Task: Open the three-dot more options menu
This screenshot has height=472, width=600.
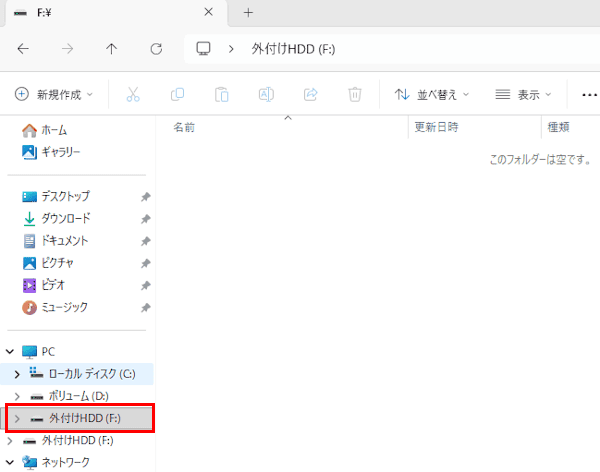Action: tap(589, 95)
